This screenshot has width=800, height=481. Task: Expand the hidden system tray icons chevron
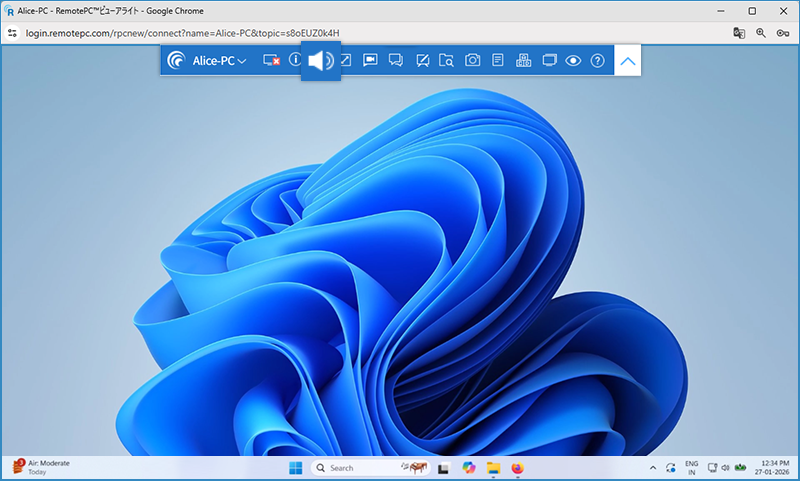653,468
